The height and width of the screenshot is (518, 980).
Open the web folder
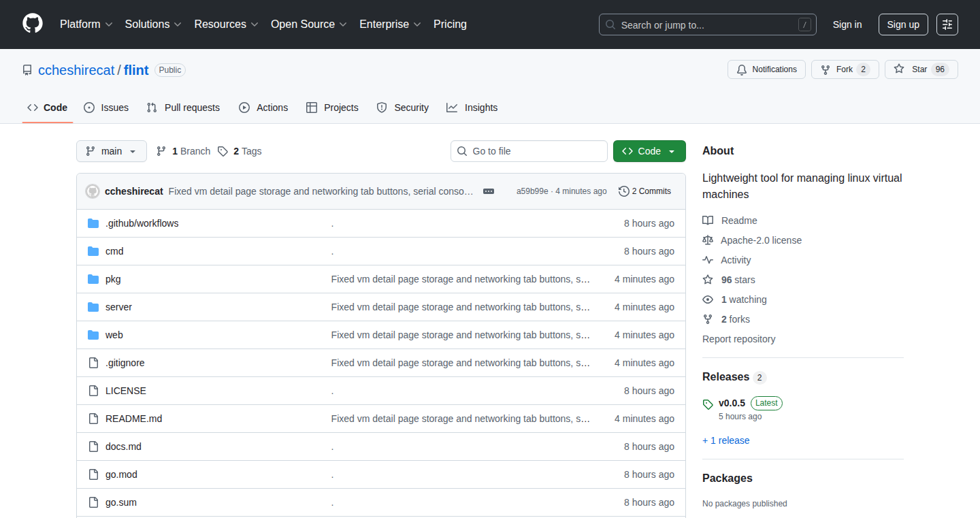(x=114, y=335)
